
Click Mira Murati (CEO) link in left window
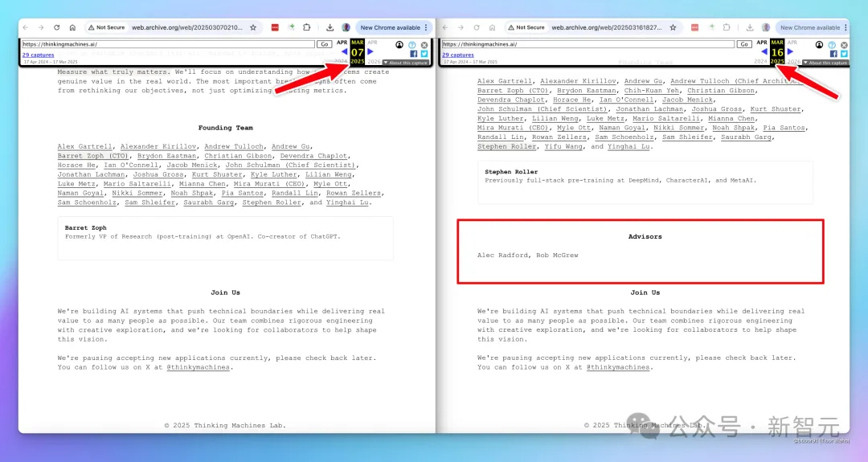pyautogui.click(x=269, y=184)
